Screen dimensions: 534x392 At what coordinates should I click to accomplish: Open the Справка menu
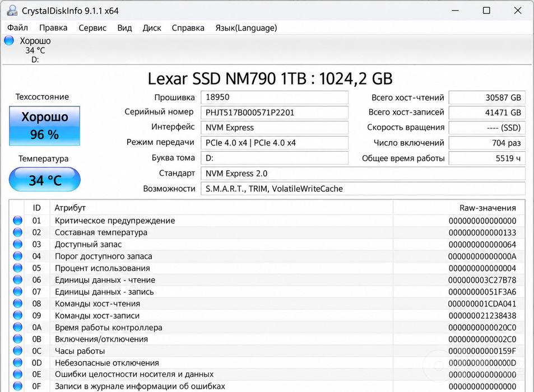coord(188,27)
